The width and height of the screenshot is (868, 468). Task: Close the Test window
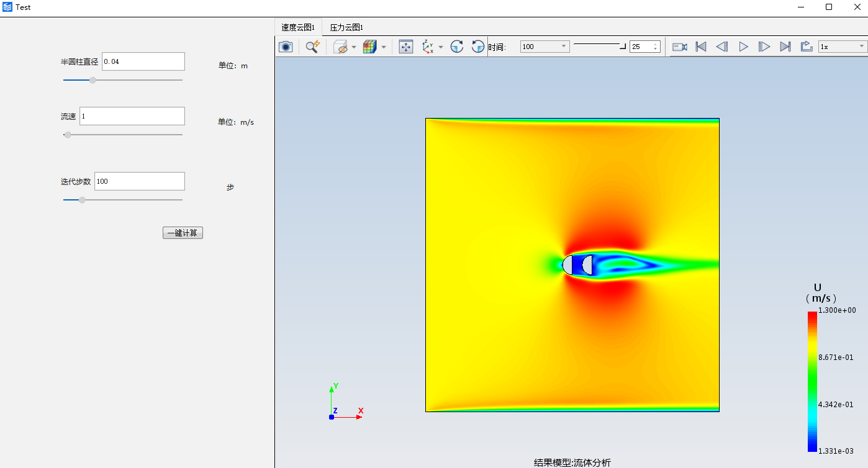pos(856,7)
